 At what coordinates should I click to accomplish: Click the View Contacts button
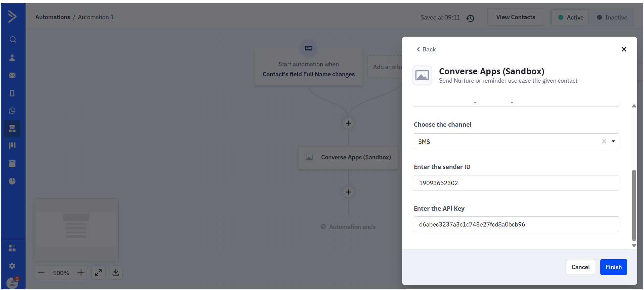pos(516,17)
